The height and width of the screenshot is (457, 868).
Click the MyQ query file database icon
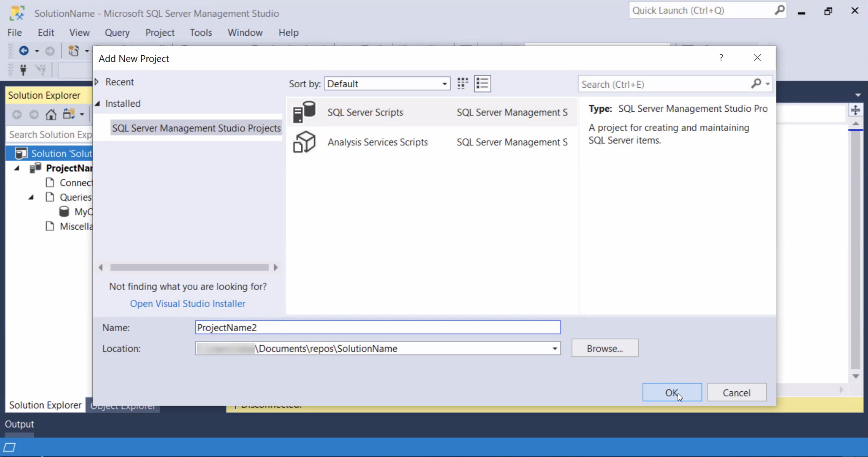click(64, 212)
